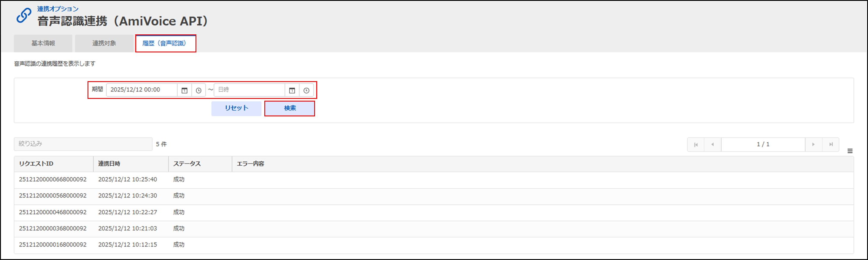Click the link icon beside the page title
The height and width of the screenshot is (260, 868).
point(24,15)
